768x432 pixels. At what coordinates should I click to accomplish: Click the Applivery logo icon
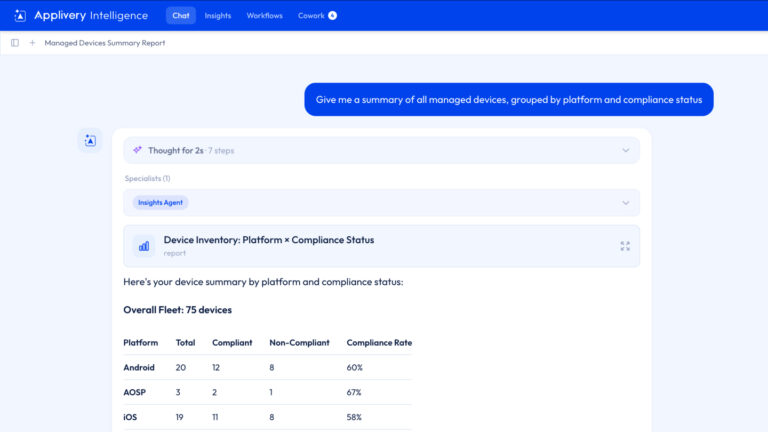20,16
